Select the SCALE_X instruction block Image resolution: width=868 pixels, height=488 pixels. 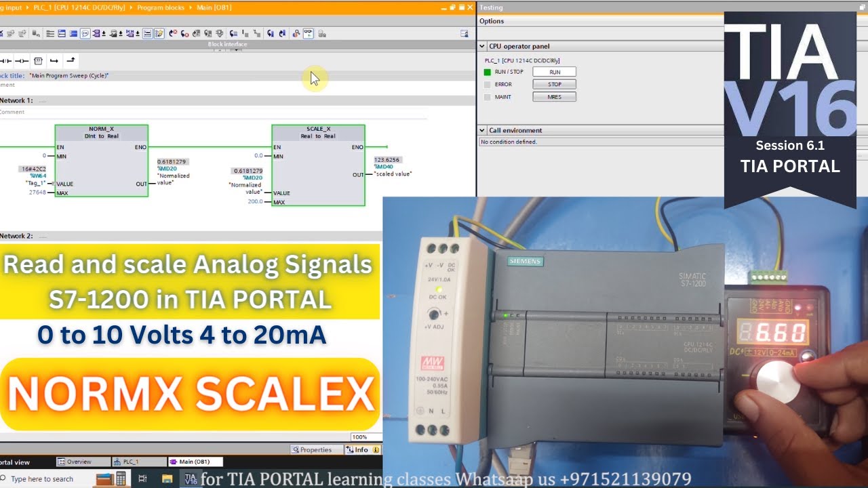click(x=318, y=165)
